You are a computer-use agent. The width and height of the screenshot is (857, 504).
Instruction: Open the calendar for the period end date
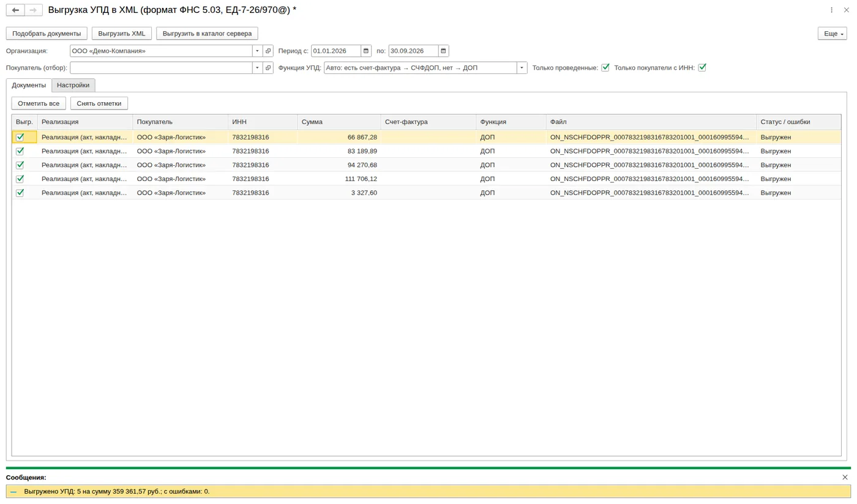coord(444,51)
